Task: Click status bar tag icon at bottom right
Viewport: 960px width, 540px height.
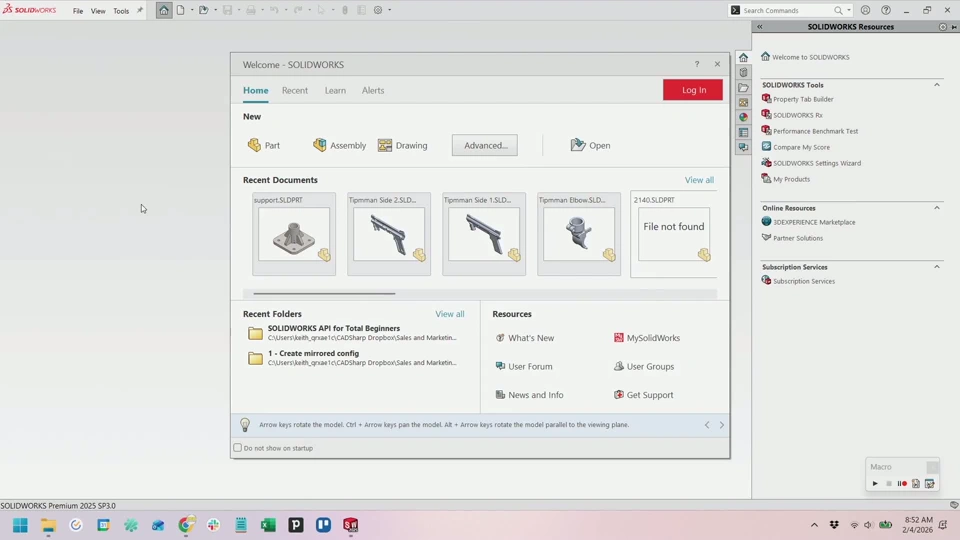Action: tap(954, 505)
